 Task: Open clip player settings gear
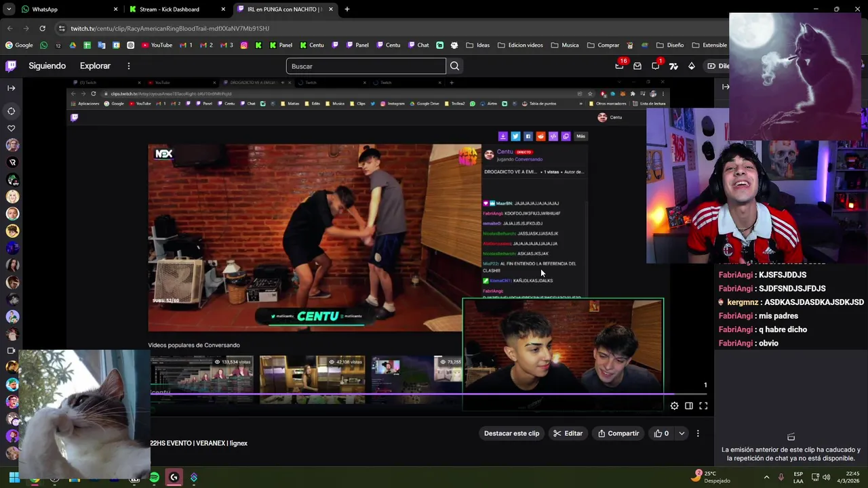(674, 406)
